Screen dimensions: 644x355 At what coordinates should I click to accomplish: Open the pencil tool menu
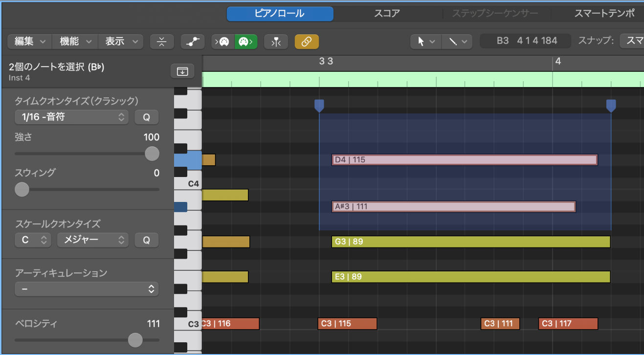click(x=457, y=42)
